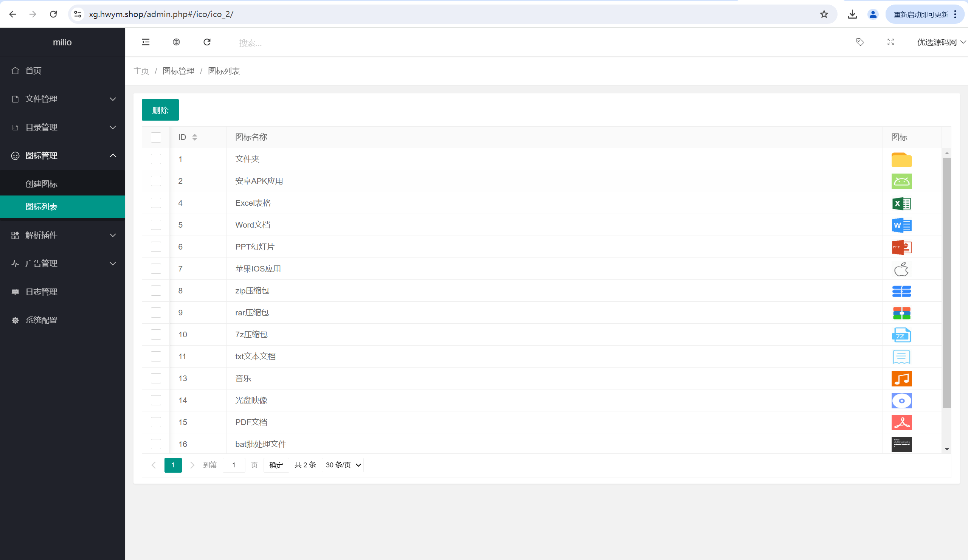Click the green 删除 button
Viewport: 968px width, 560px height.
(x=160, y=110)
